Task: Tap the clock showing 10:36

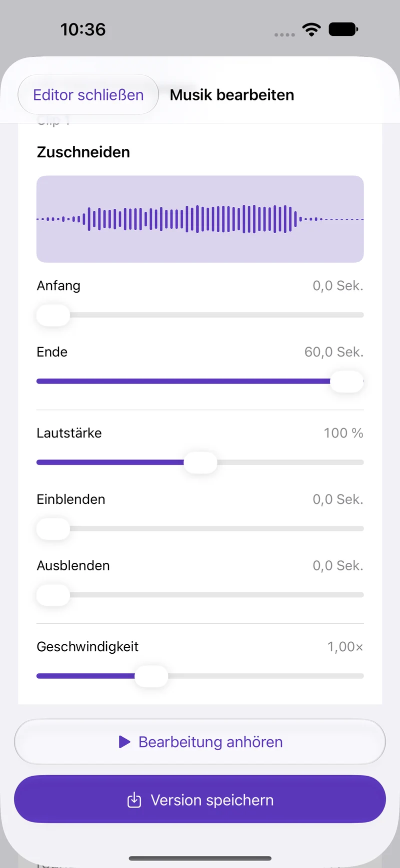Action: [83, 29]
